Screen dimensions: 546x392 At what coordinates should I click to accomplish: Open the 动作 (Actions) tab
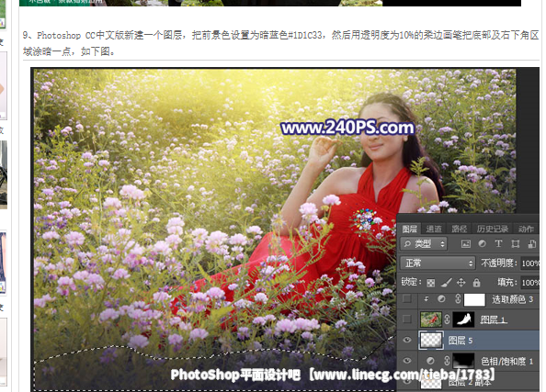coord(526,229)
